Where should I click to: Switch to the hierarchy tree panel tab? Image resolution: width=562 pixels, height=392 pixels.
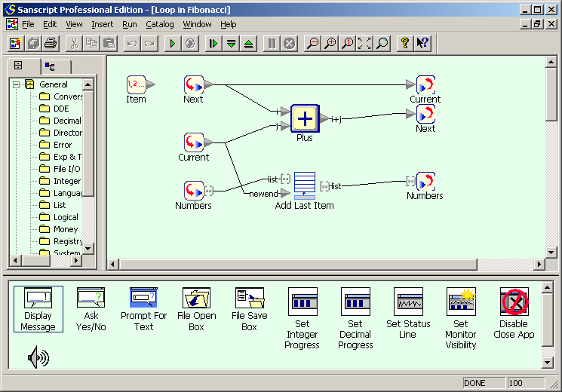51,66
